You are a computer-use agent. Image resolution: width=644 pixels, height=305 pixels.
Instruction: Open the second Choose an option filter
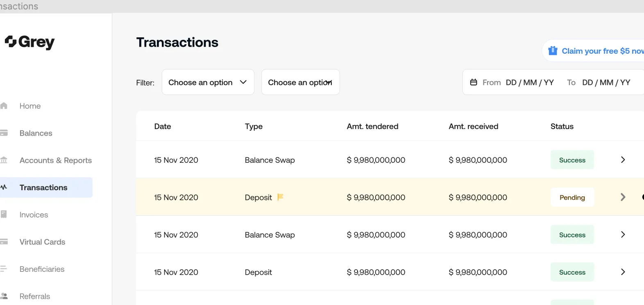click(301, 82)
